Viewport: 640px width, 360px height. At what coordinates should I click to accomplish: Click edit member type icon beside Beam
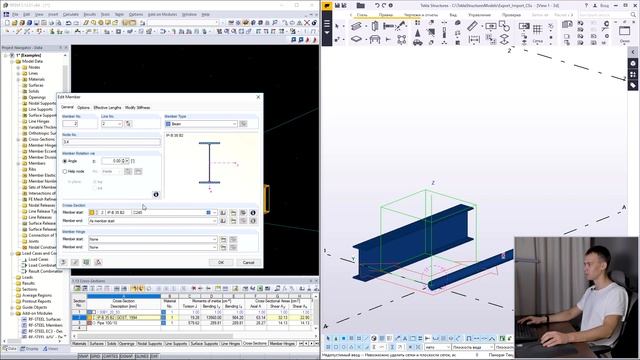pyautogui.click(x=243, y=124)
